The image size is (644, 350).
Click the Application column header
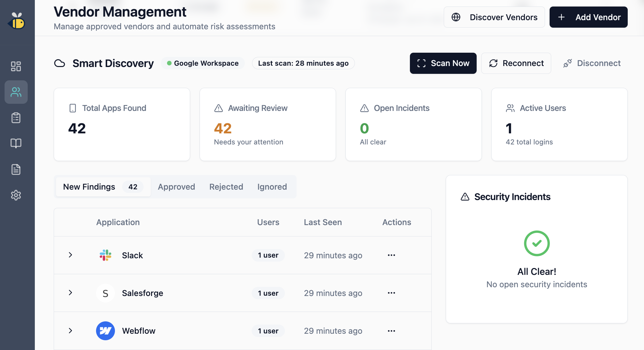pos(118,222)
